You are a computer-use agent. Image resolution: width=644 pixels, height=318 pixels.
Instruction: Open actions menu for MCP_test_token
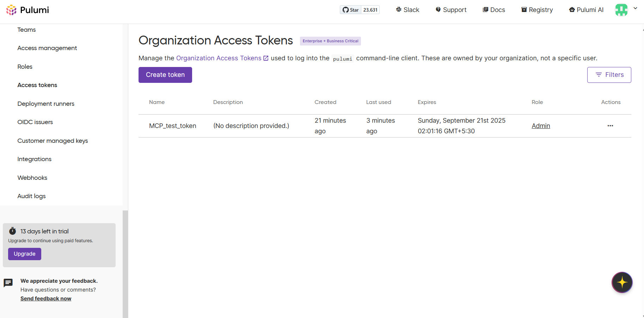[610, 126]
